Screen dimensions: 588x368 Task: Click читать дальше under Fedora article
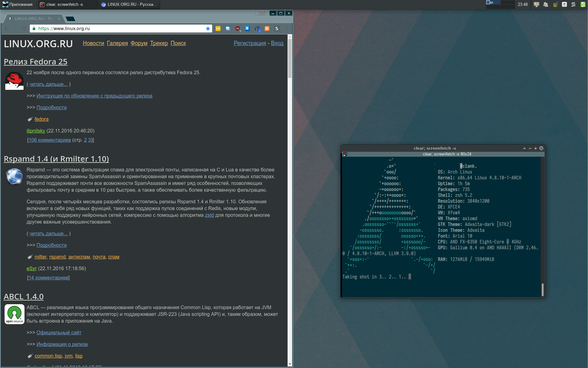48,84
